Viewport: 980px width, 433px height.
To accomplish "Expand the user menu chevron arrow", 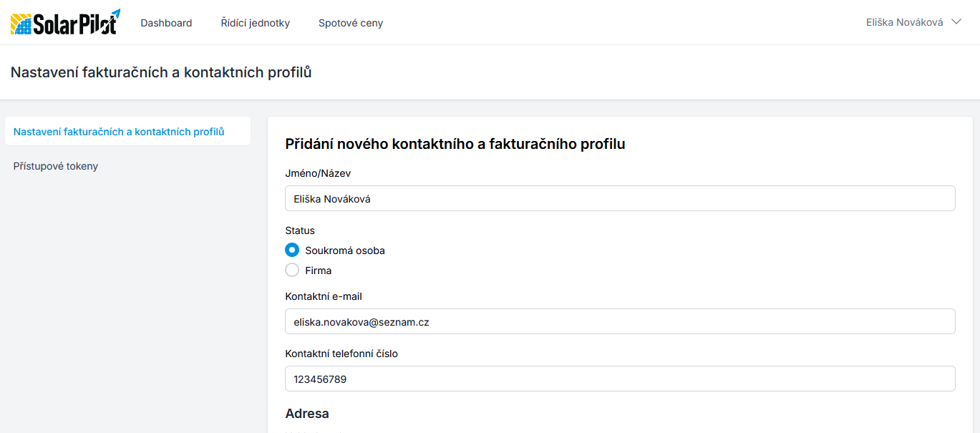I will click(956, 22).
